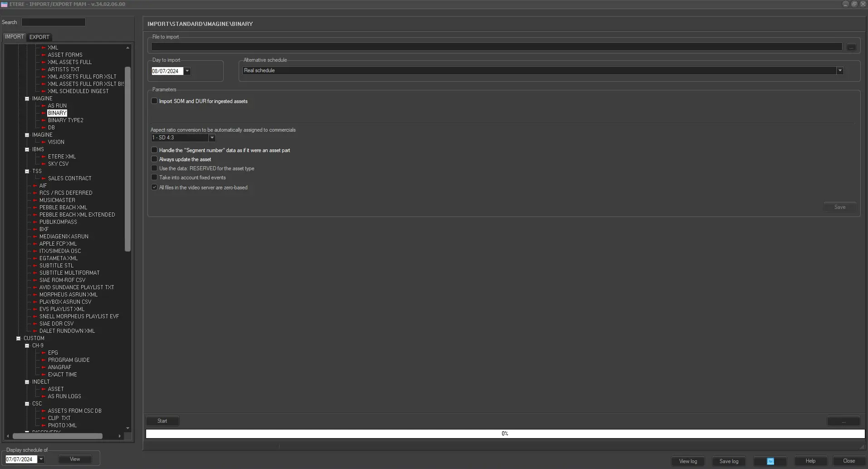Image resolution: width=868 pixels, height=469 pixels.
Task: Switch to the EXPORT tab
Action: (39, 37)
